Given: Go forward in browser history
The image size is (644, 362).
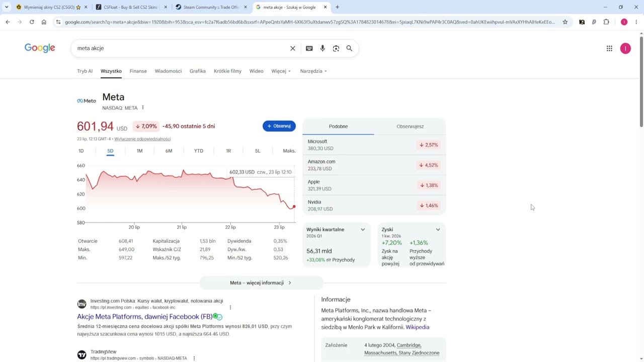Looking at the screenshot, I should [20, 22].
